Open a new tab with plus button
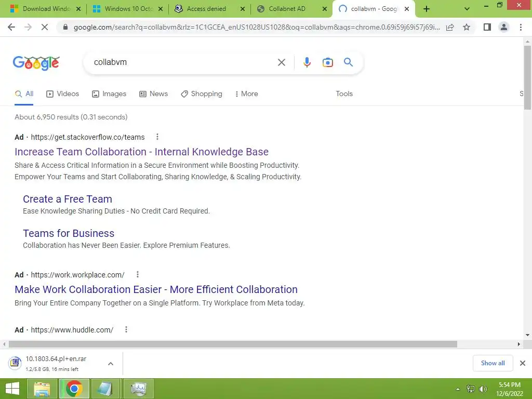Viewport: 532px width, 399px height. tap(427, 9)
